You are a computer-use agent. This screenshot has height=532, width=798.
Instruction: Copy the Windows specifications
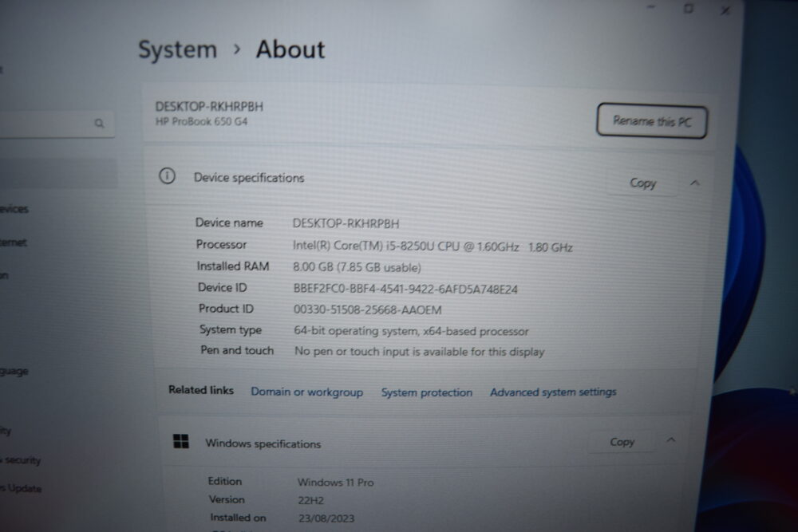tap(622, 442)
